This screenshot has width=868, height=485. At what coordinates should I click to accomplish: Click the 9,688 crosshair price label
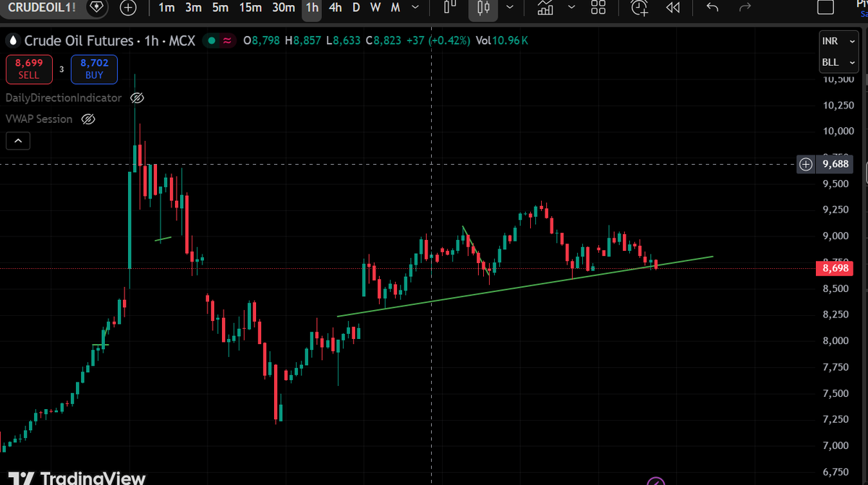pyautogui.click(x=835, y=164)
